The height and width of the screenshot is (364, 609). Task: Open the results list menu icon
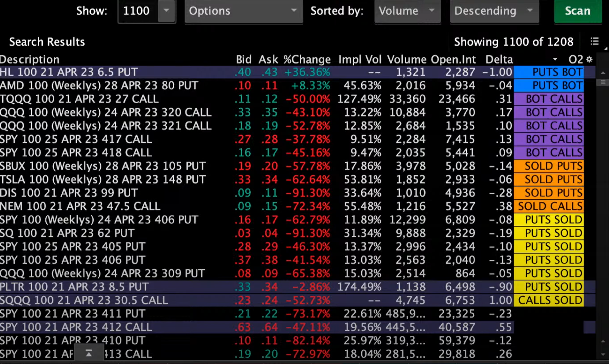[x=594, y=42]
